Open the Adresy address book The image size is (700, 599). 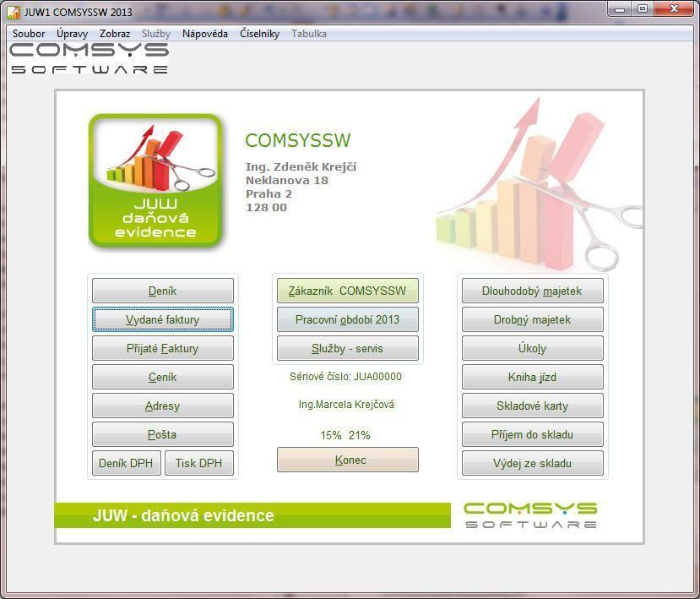[x=162, y=406]
